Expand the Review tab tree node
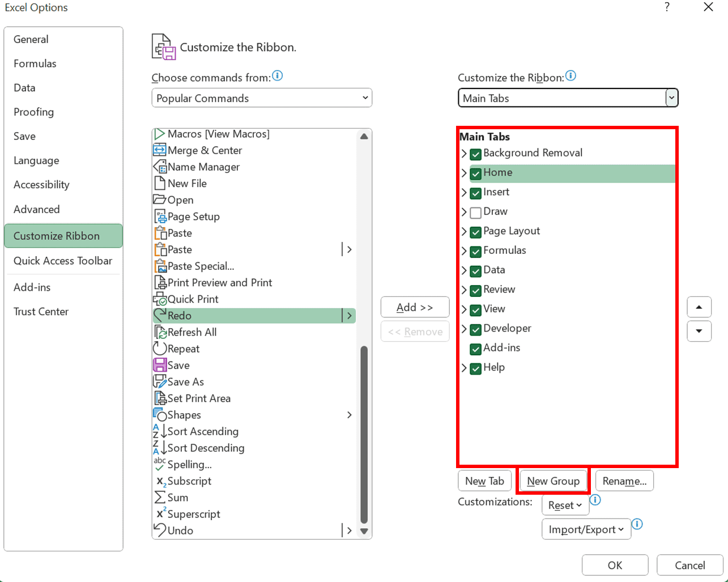 463,290
